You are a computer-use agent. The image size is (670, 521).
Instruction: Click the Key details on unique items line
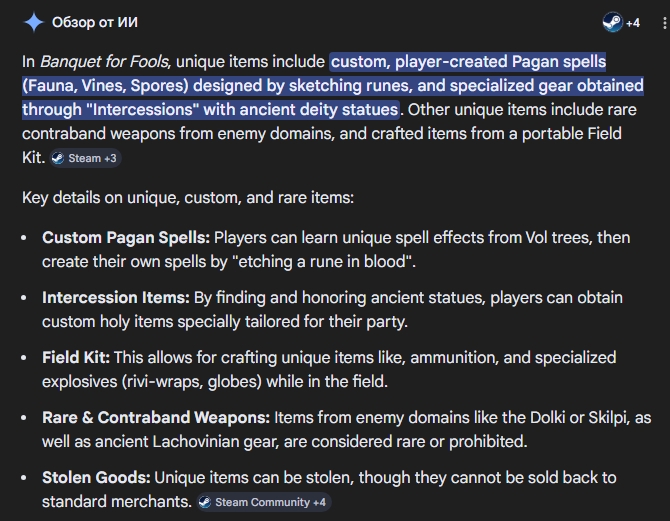coord(188,198)
